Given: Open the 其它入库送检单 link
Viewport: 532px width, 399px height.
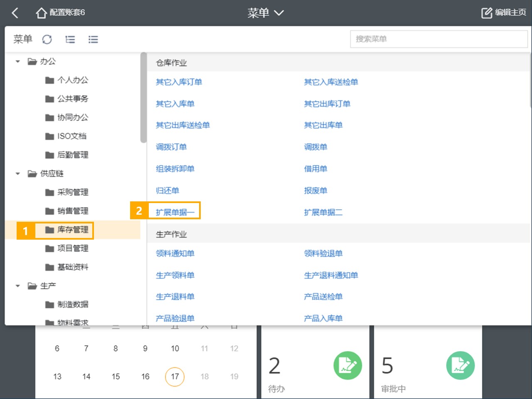Looking at the screenshot, I should point(331,82).
